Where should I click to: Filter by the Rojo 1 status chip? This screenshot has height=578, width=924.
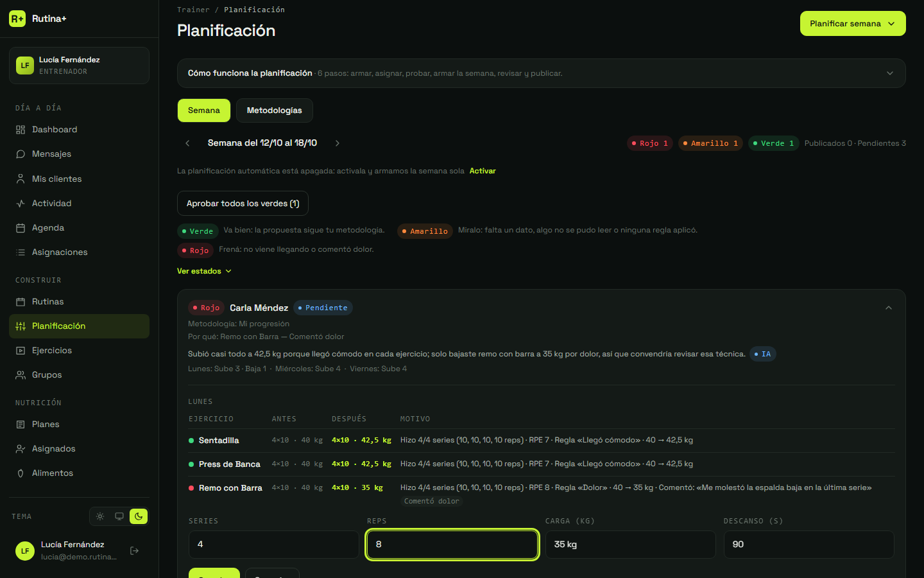click(650, 143)
